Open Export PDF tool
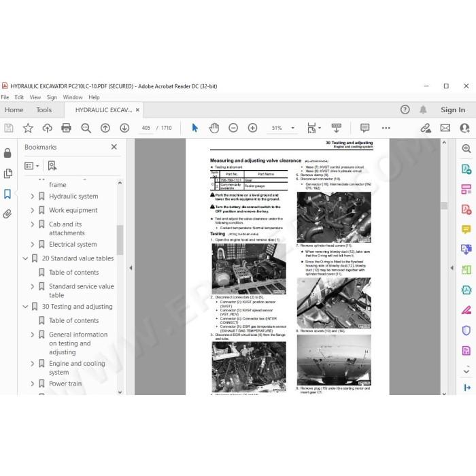This screenshot has height=476, width=476. point(466,169)
